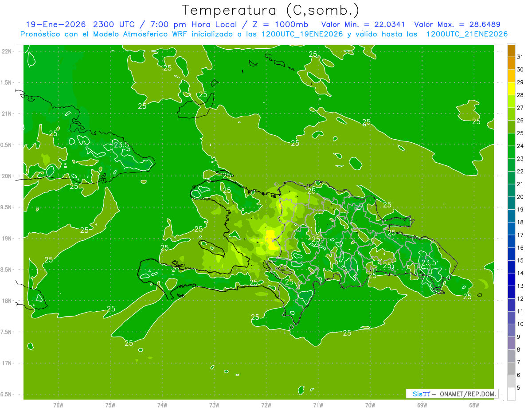Click the "SisTT – ONAMET/REP.DOM." credit label

pos(452,394)
